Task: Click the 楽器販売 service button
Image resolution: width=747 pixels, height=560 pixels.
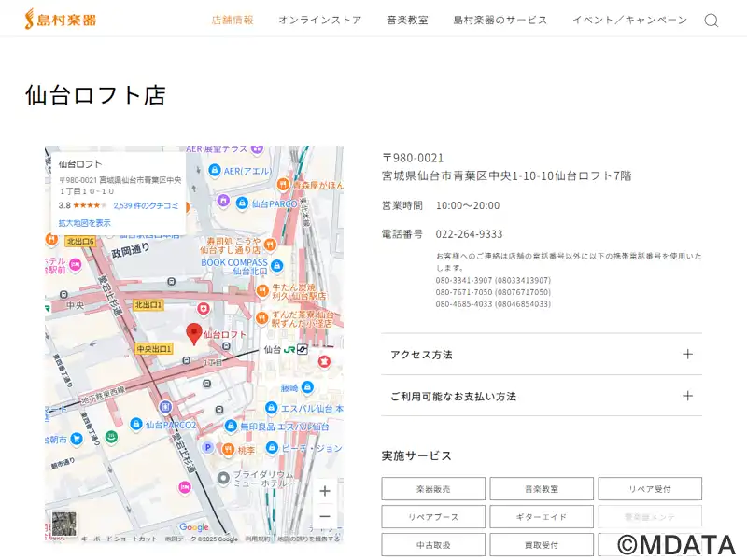Action: (433, 488)
